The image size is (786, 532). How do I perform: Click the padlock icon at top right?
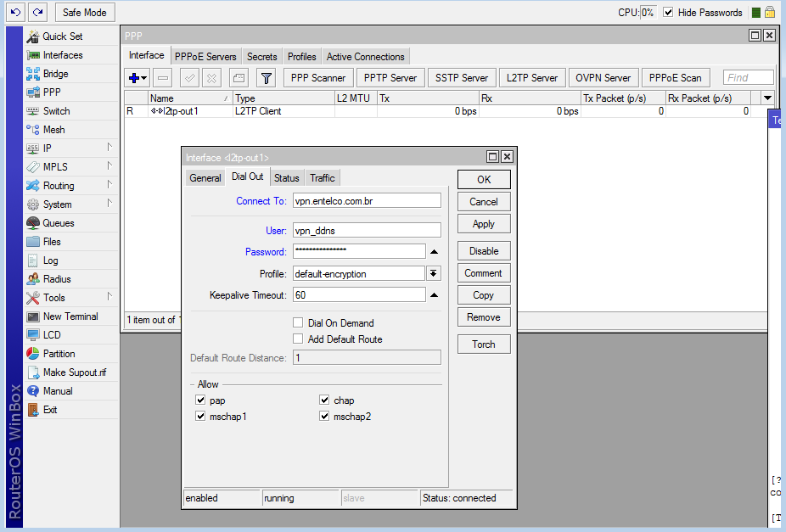(x=770, y=13)
